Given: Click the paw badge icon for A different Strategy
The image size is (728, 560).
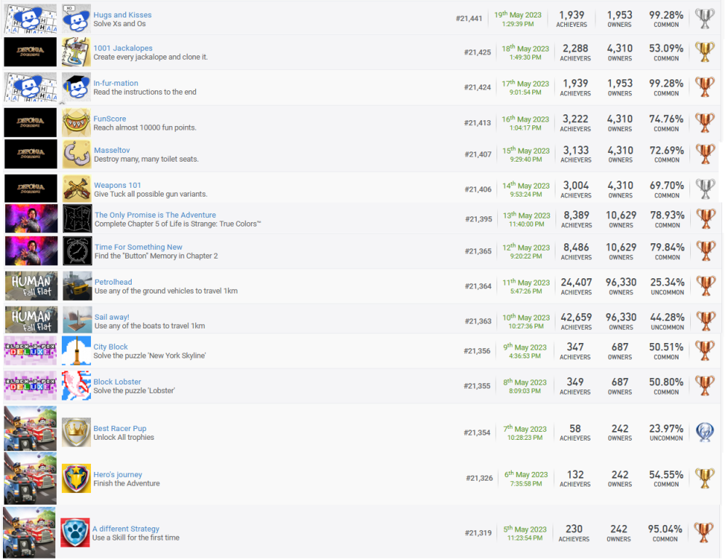Looking at the screenshot, I should 75,533.
